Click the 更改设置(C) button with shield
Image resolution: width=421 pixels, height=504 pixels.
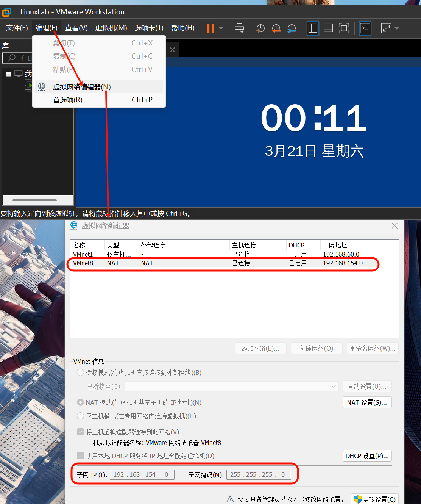click(x=375, y=499)
